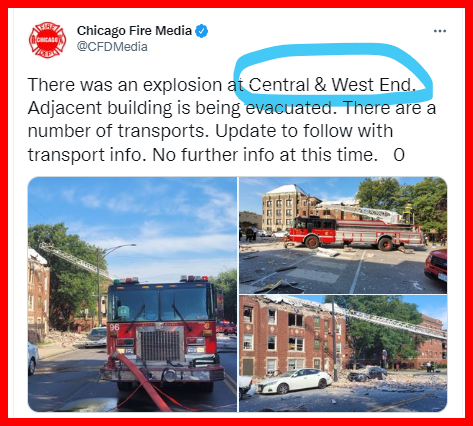This screenshot has height=426, width=473.
Task: Open the three-dot more options menu
Action: 440,31
